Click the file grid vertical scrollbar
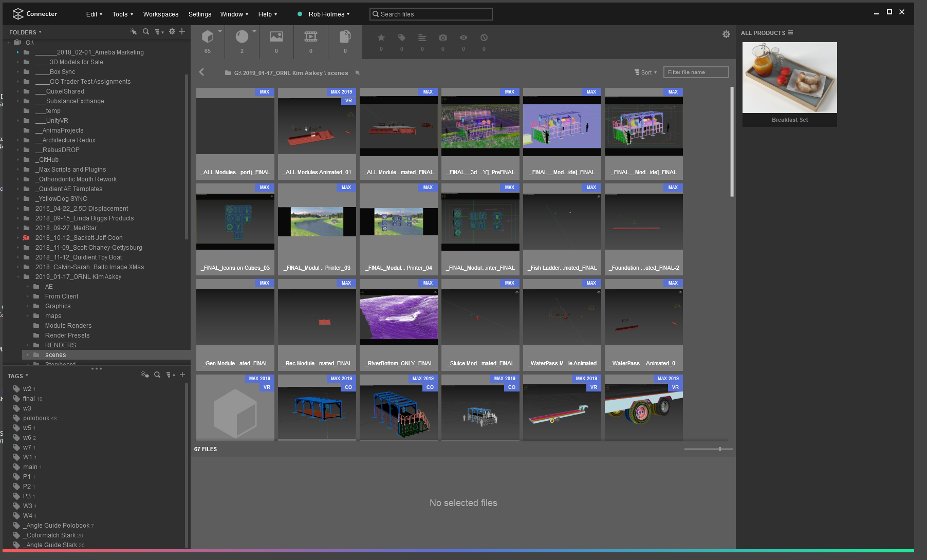Viewport: 927px width, 560px height. 732,142
